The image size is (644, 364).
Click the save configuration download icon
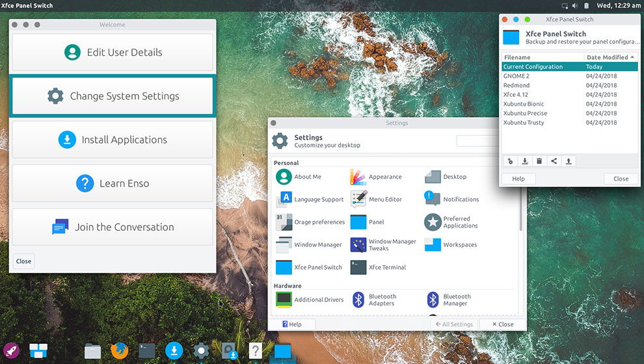point(525,161)
